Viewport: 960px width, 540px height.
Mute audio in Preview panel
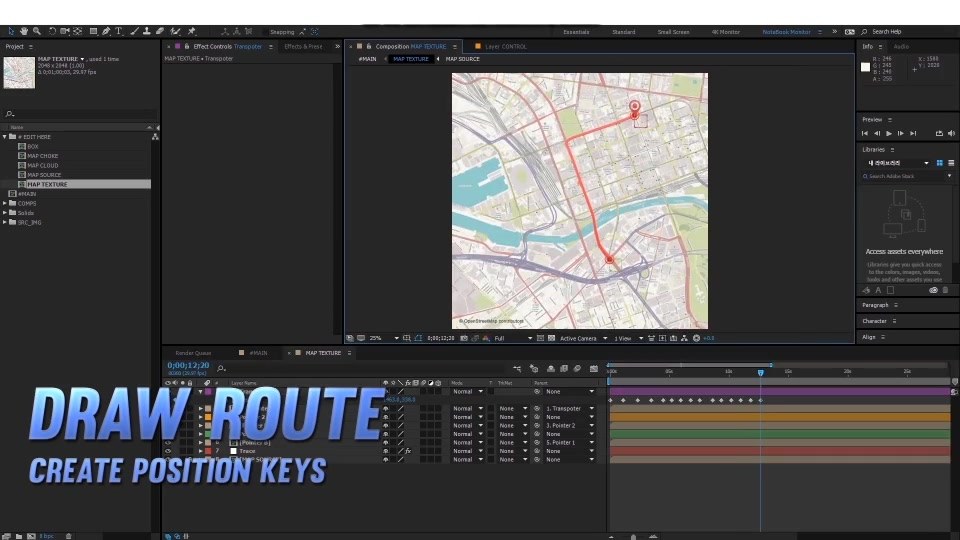[x=951, y=133]
